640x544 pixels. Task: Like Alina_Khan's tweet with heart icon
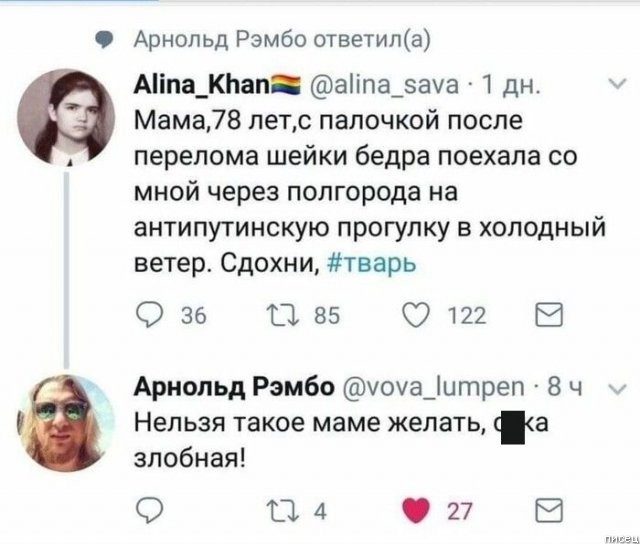point(413,318)
